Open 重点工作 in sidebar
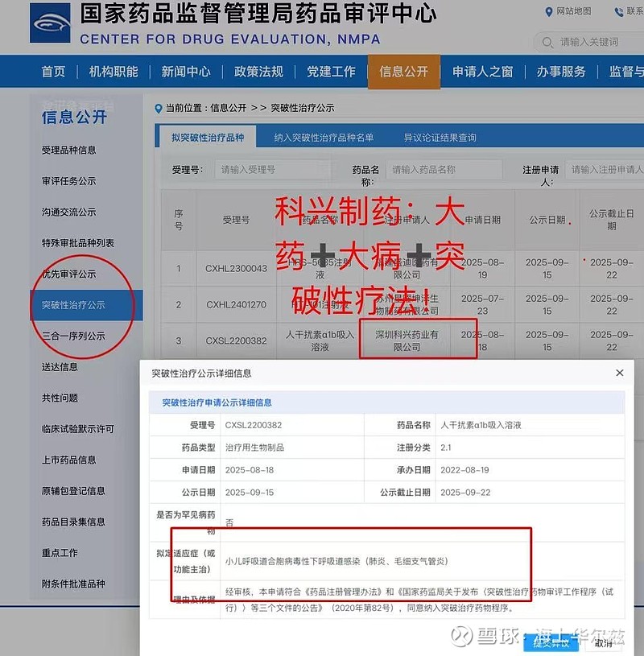This screenshot has width=644, height=656. click(60, 553)
